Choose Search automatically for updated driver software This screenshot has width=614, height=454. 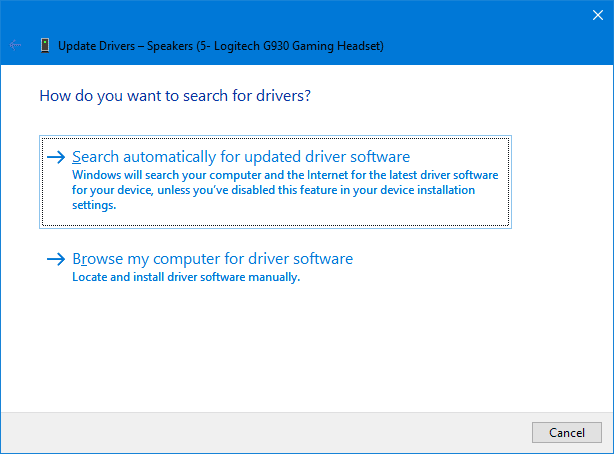[x=275, y=182]
